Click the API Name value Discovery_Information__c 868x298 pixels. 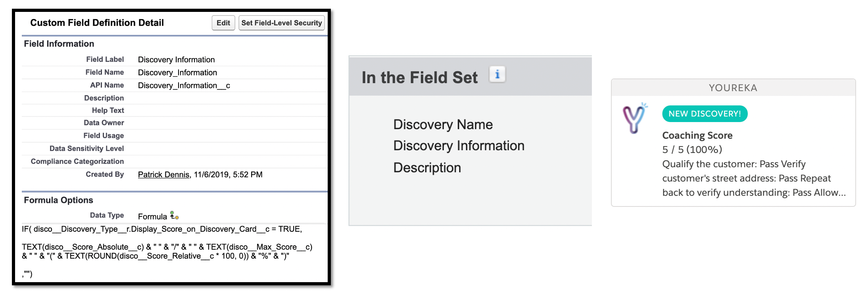184,86
